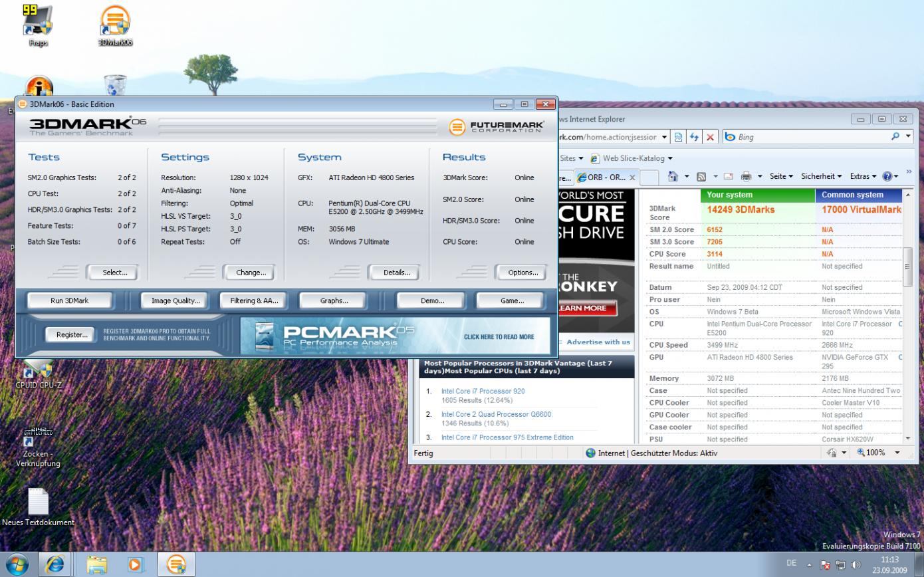Open the zoom level dropdown arrow in IE
Screen dimensions: 924x577
[x=897, y=452]
